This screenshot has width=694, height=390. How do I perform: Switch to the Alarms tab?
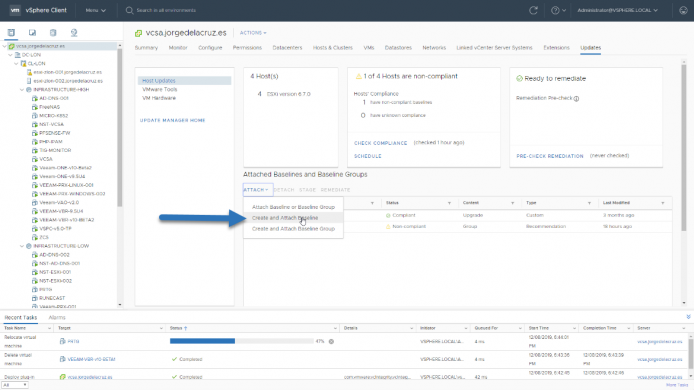tap(57, 317)
